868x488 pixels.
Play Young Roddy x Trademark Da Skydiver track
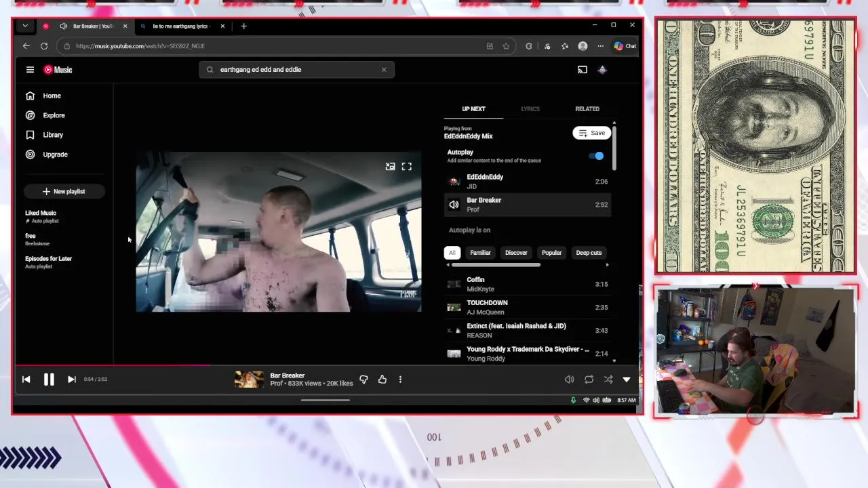[x=527, y=354]
